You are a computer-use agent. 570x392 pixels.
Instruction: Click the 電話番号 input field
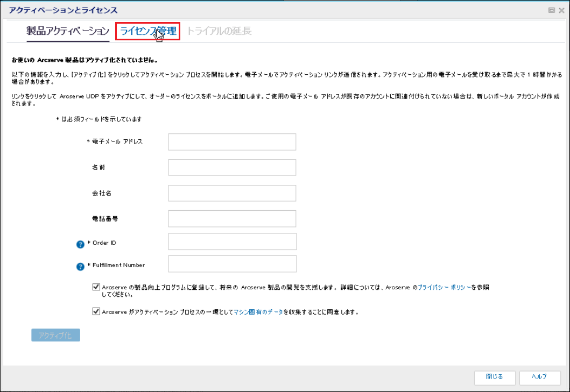tap(232, 219)
